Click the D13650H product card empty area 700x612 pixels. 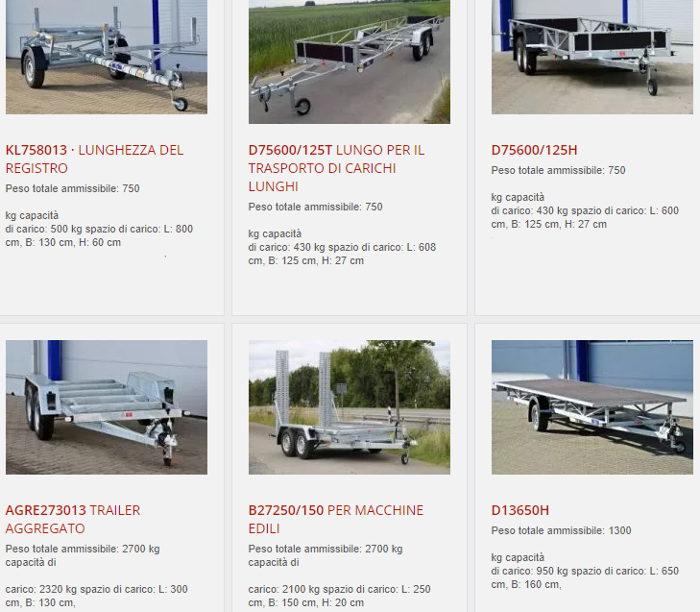point(587,600)
